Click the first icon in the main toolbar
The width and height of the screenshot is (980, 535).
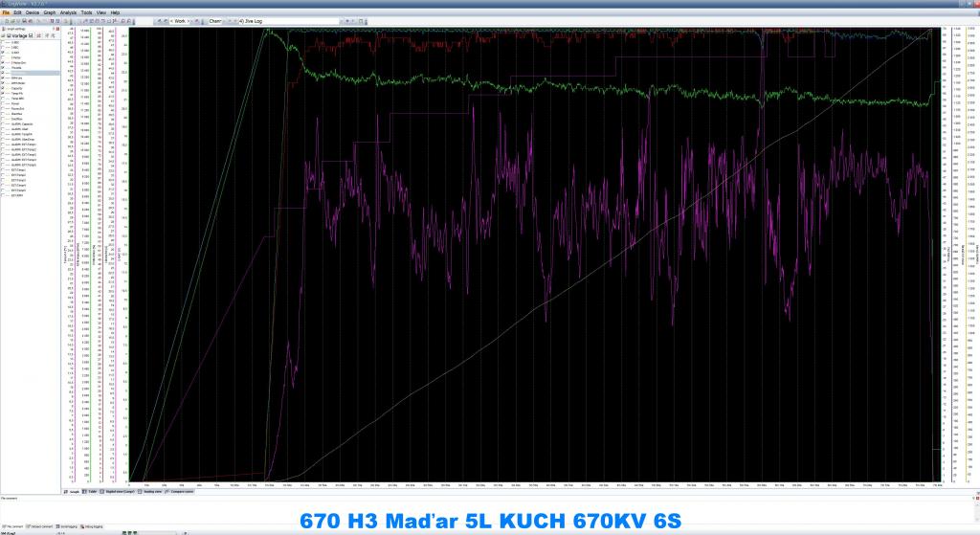(4, 20)
